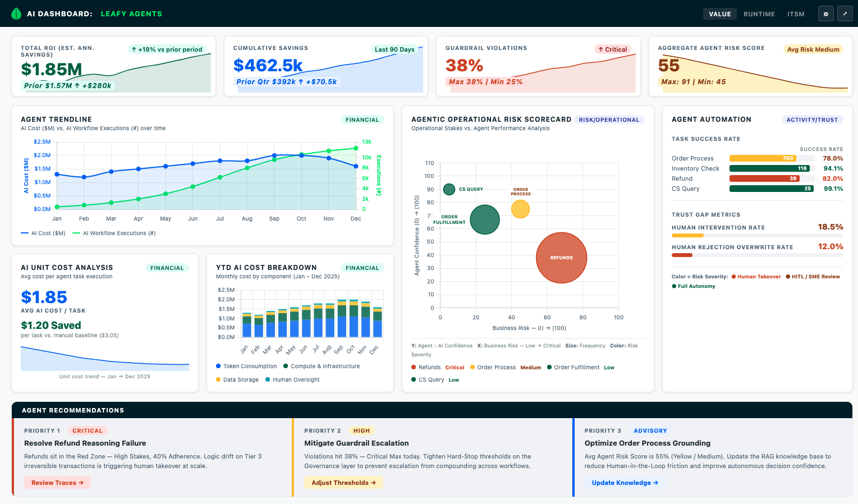This screenshot has height=504, width=858.
Task: Click the $1.85M total ROI value
Action: pos(52,69)
